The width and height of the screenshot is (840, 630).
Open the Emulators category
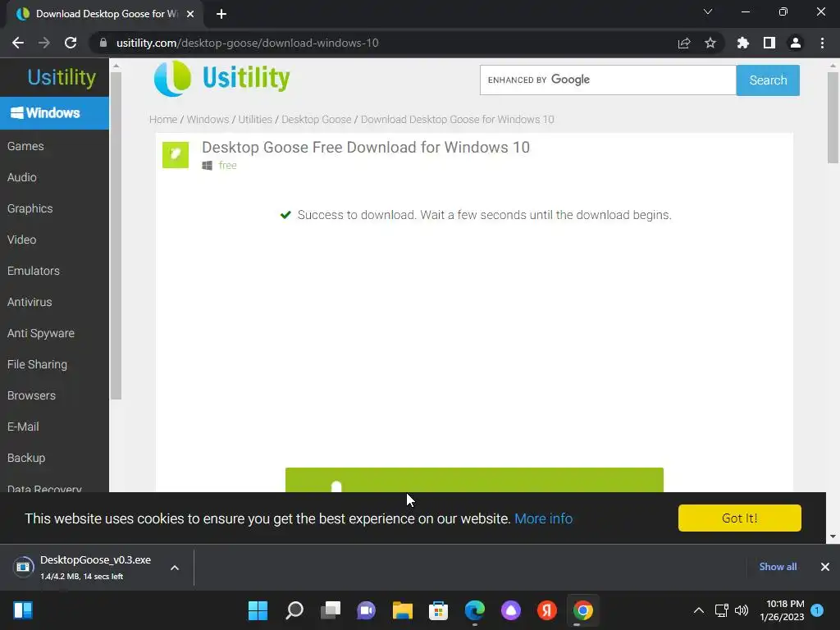click(34, 271)
